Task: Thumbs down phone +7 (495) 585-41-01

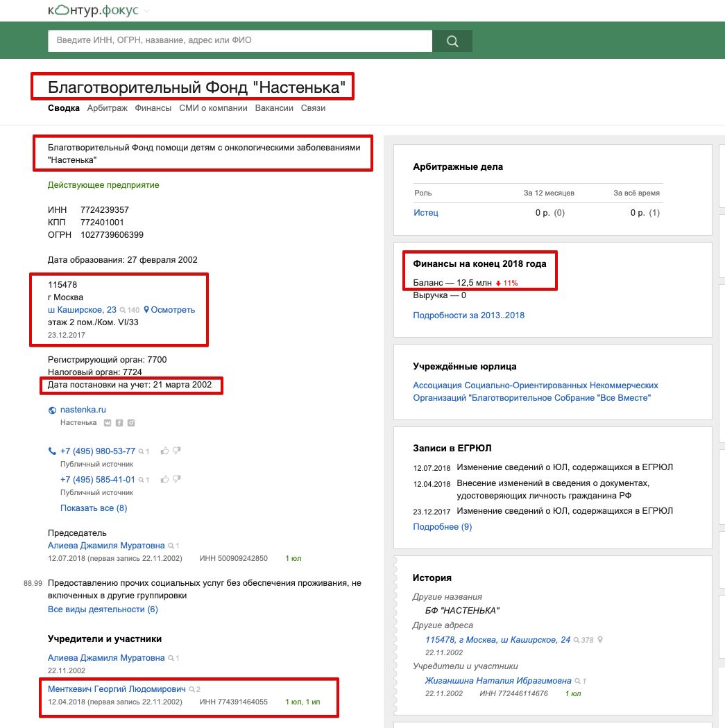Action: pos(177,480)
